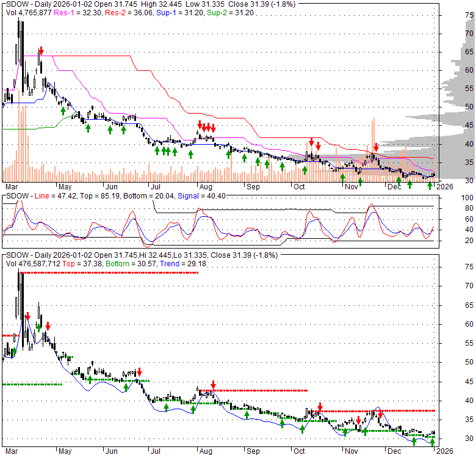Click the 30 price label on top chart

(x=469, y=180)
